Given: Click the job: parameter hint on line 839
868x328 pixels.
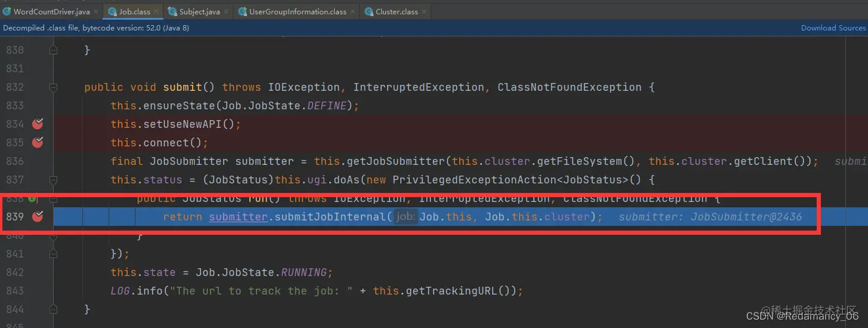Looking at the screenshot, I should point(406,217).
